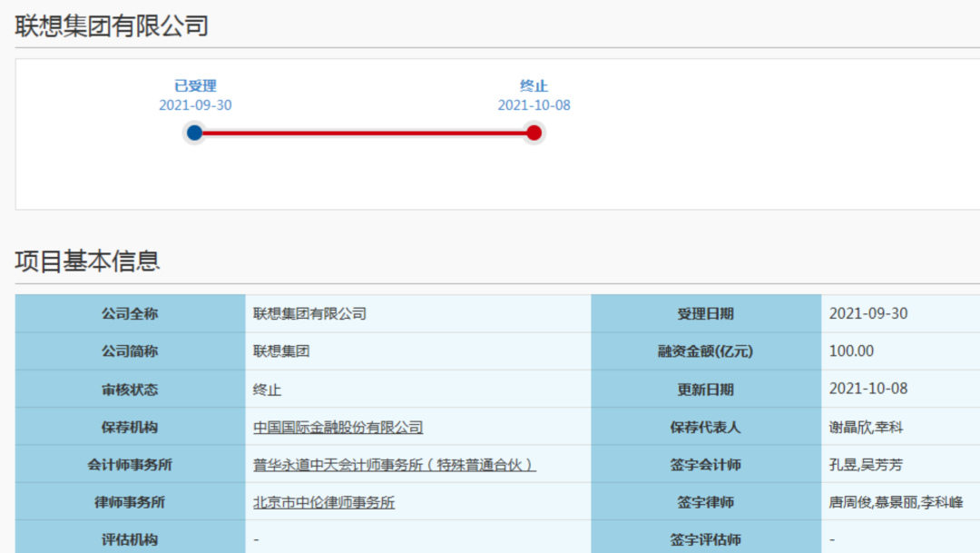Screen dimensions: 980x553
Task: Click the 公司全称 value cell
Action: coord(418,313)
